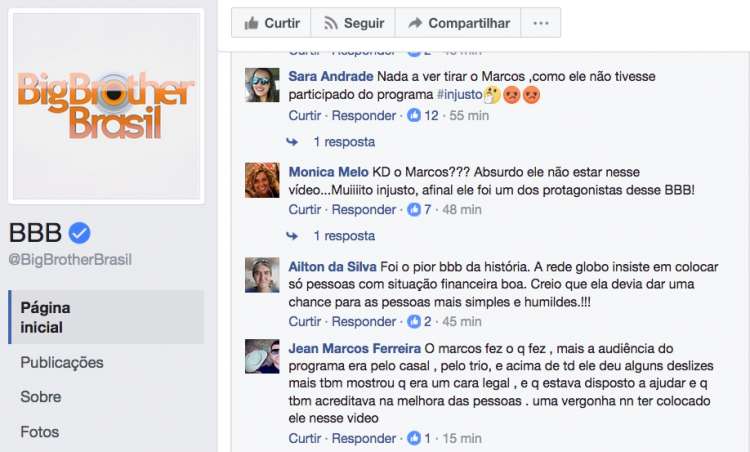This screenshot has height=452, width=750.
Task: Go to the Sobre sidebar section
Action: tap(41, 397)
